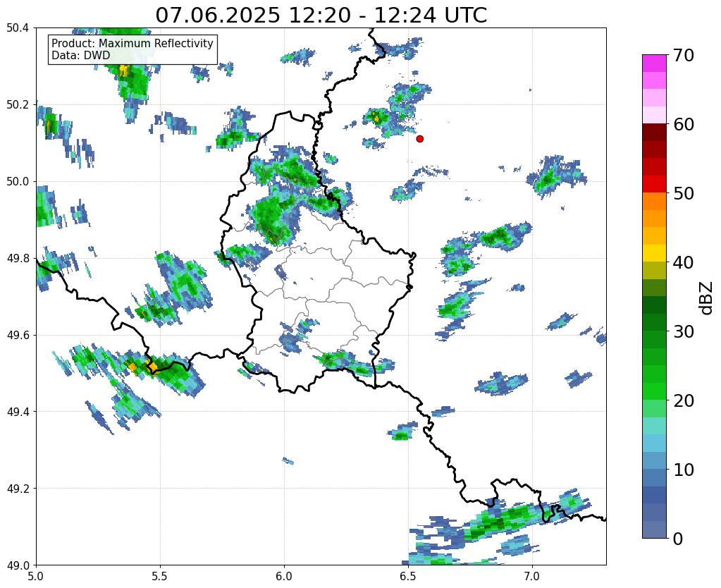Click the yellow 40 dBZ colorbar swatch

(x=654, y=254)
